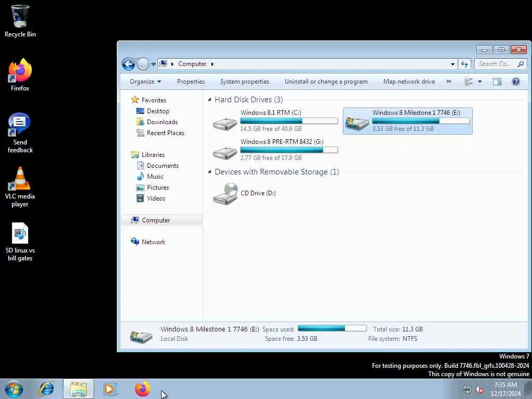
Task: Toggle the preview pane button
Action: point(497,82)
